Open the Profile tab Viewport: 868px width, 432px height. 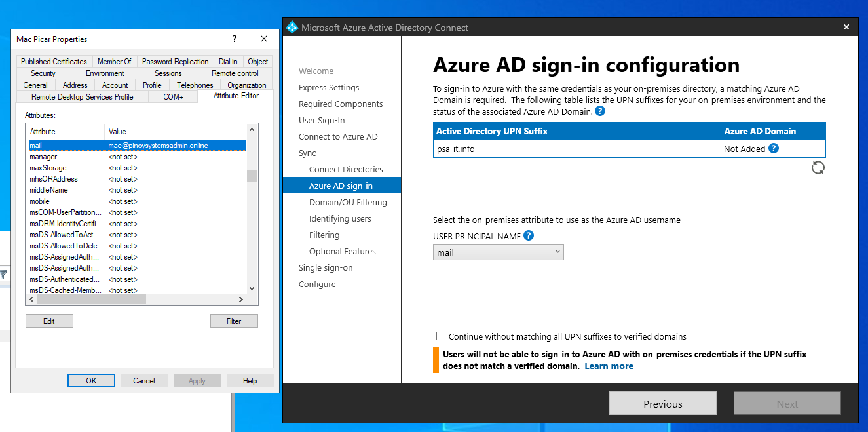152,85
